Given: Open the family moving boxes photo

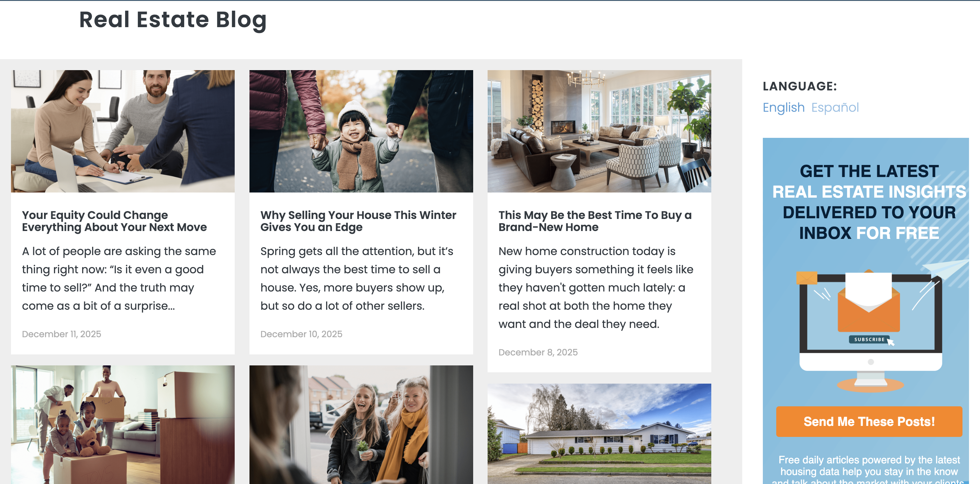Looking at the screenshot, I should tap(122, 425).
